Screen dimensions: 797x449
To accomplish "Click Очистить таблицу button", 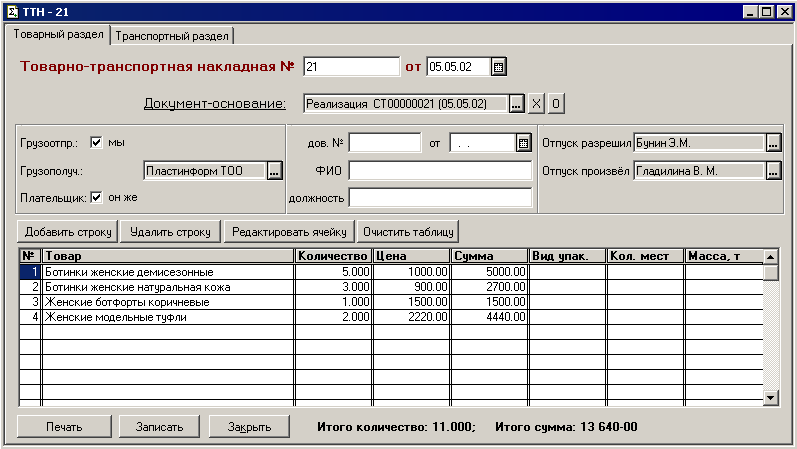I will click(x=409, y=232).
